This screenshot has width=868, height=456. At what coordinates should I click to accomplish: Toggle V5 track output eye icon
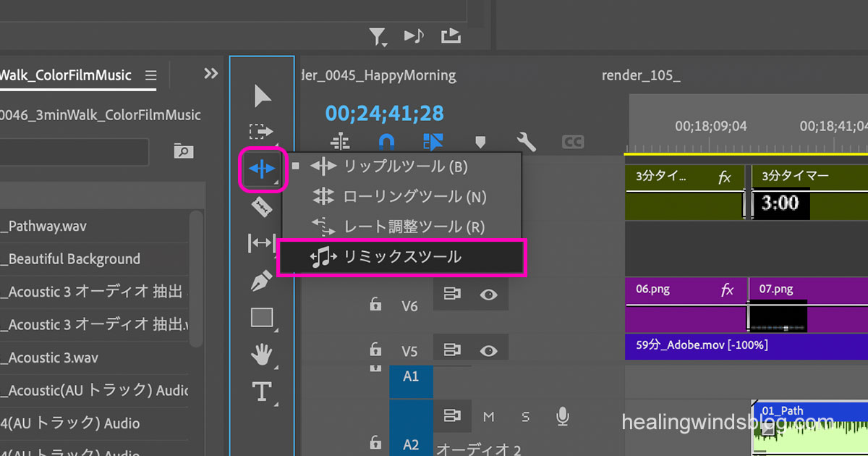click(x=489, y=350)
